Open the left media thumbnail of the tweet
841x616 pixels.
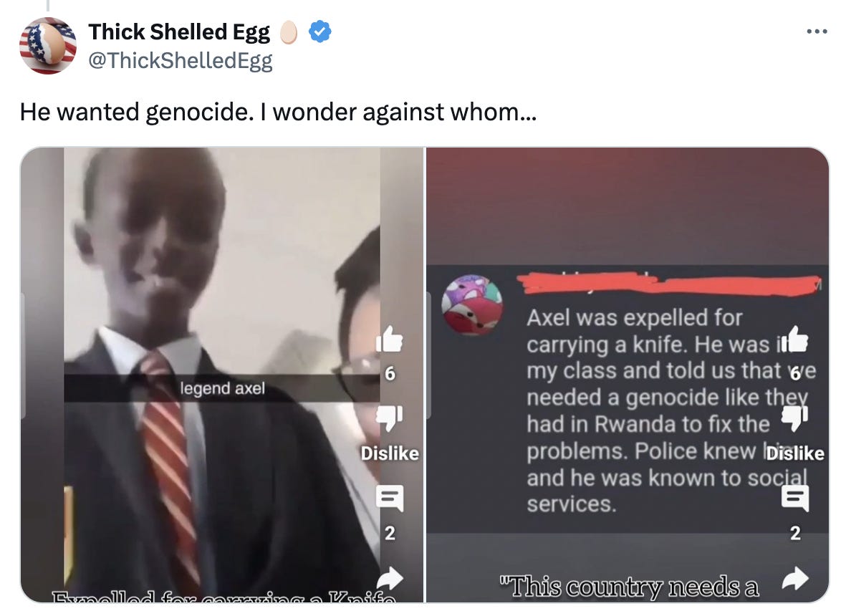point(222,375)
